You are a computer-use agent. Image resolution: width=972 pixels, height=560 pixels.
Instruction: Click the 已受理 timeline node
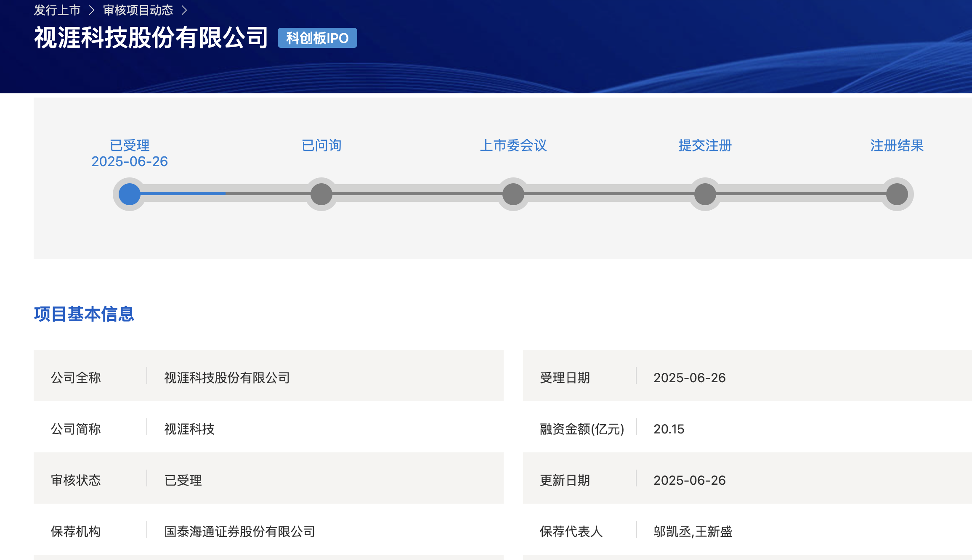(129, 193)
